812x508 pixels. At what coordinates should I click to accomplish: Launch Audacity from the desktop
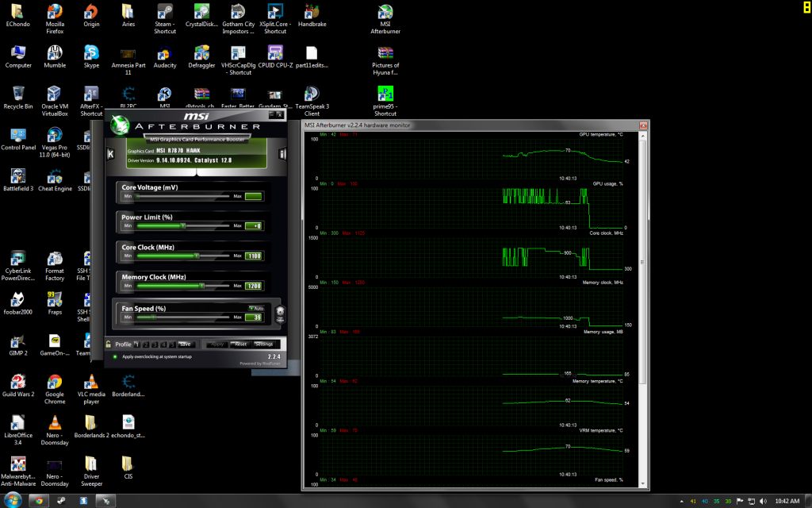coord(165,57)
